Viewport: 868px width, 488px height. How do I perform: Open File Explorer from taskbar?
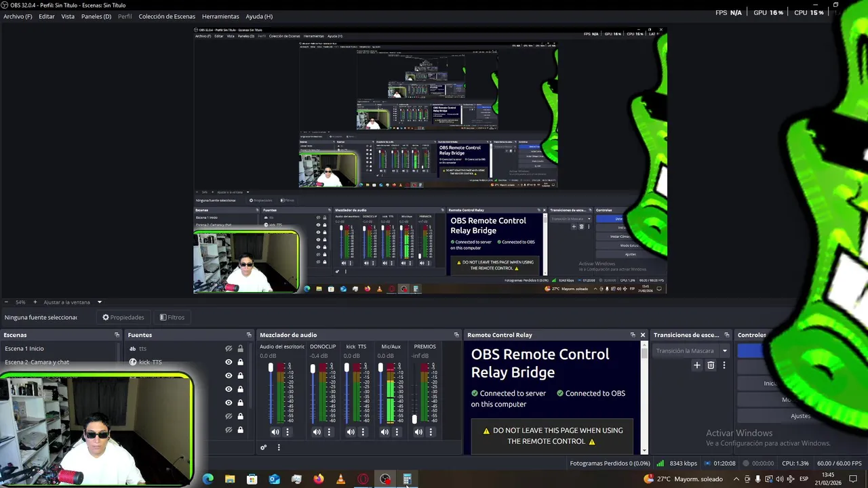point(230,479)
